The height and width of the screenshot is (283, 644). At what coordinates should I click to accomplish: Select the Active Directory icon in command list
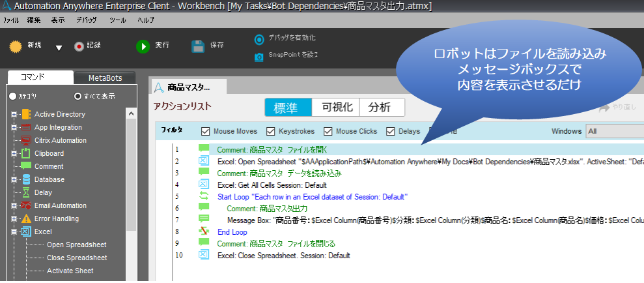click(26, 114)
